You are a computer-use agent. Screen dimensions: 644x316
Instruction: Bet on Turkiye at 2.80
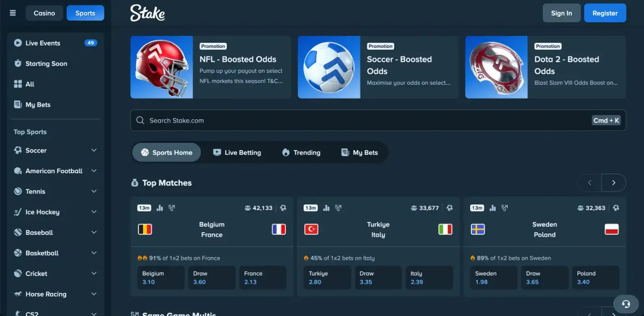coord(327,277)
